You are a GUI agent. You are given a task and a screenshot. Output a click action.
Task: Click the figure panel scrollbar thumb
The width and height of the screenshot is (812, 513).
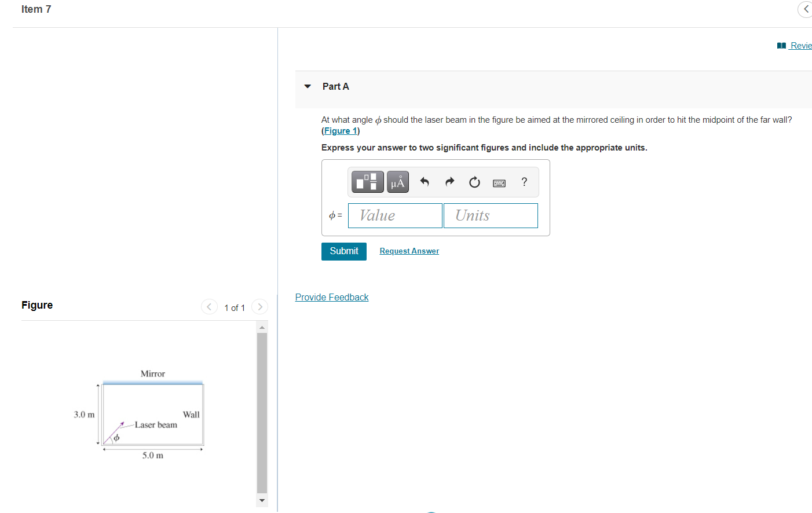point(262,412)
